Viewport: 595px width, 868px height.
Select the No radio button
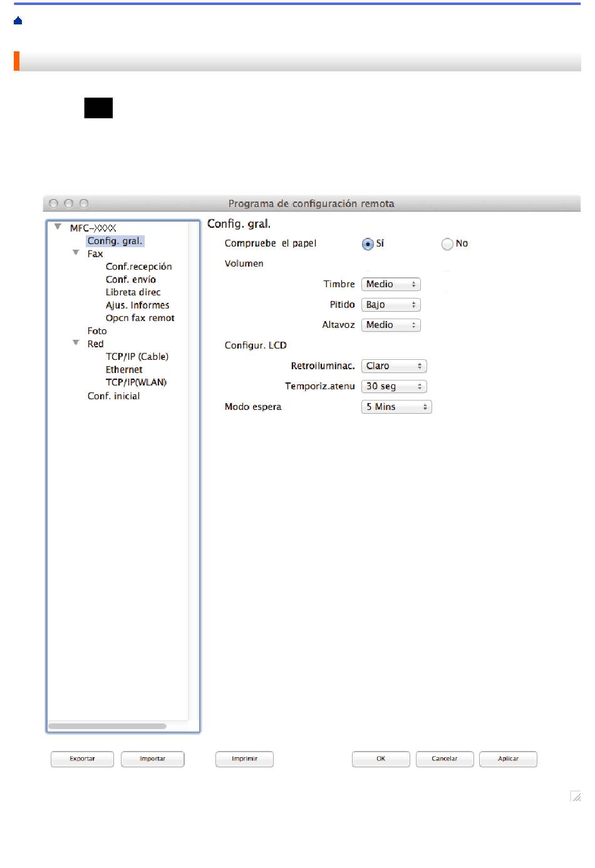coord(447,244)
